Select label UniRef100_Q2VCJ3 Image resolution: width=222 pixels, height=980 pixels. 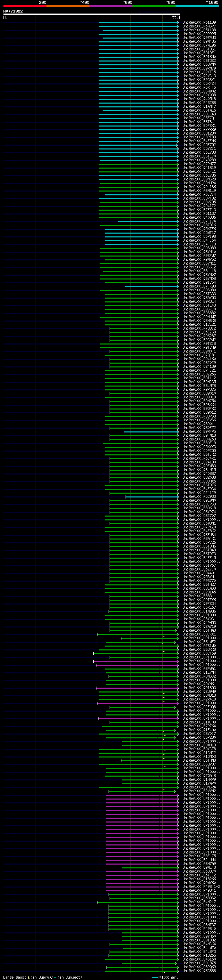[x=199, y=76]
